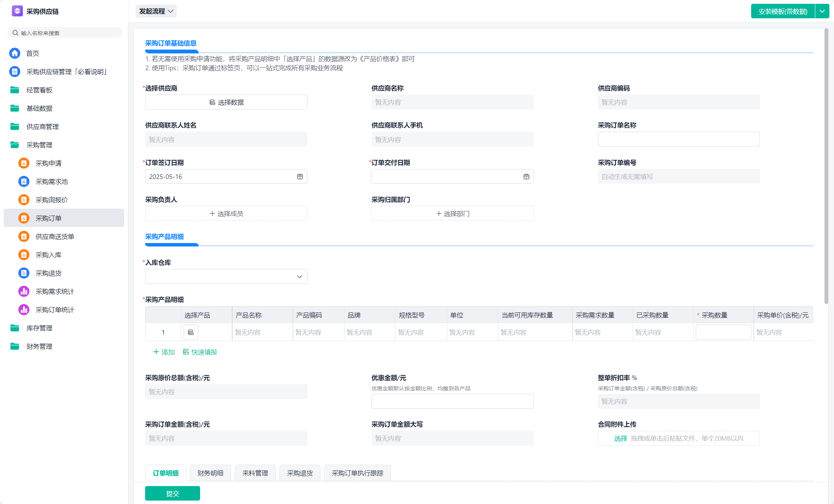Open the 发起流程 dropdown
Image resolution: width=834 pixels, height=504 pixels.
(x=156, y=11)
